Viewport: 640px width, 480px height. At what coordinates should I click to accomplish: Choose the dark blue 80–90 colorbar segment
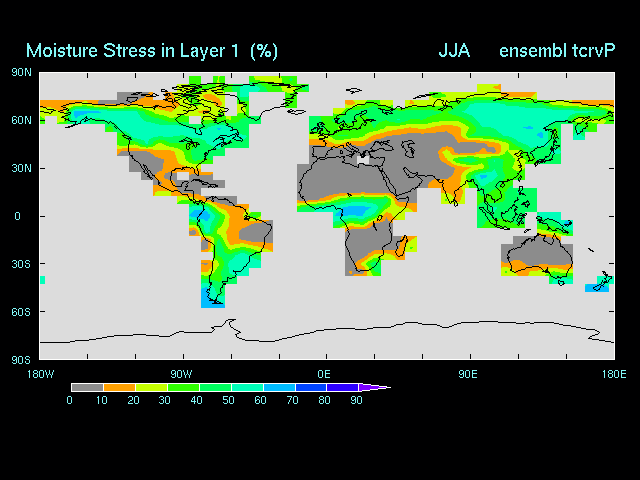tap(341, 387)
